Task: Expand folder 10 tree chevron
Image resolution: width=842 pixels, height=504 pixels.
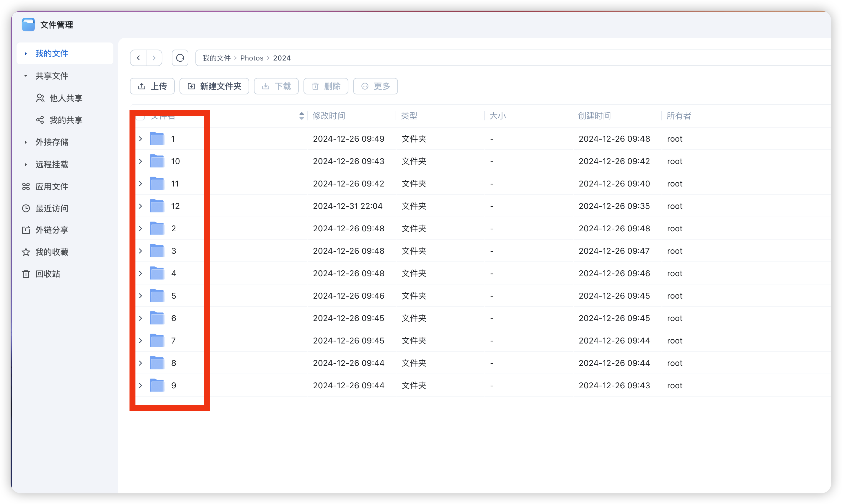Action: pyautogui.click(x=140, y=161)
